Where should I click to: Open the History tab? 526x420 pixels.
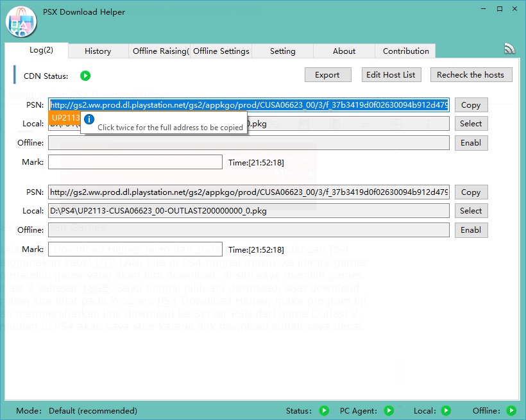click(x=98, y=51)
